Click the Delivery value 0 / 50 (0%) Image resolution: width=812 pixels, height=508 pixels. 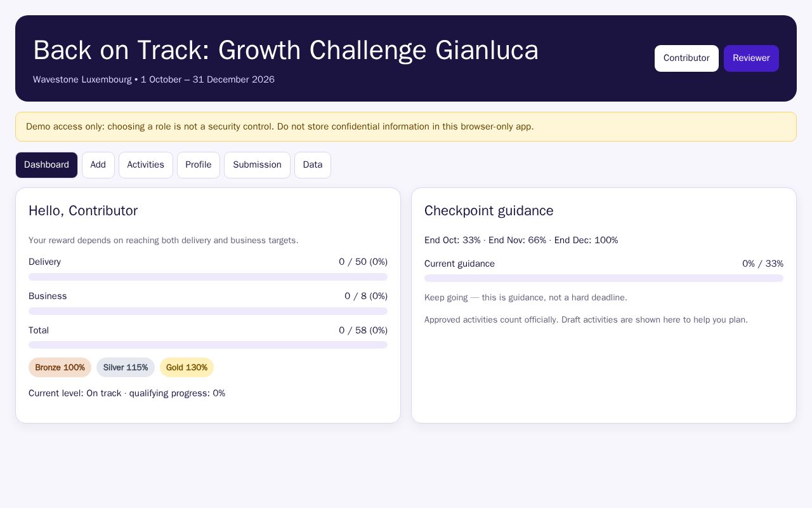(x=363, y=262)
